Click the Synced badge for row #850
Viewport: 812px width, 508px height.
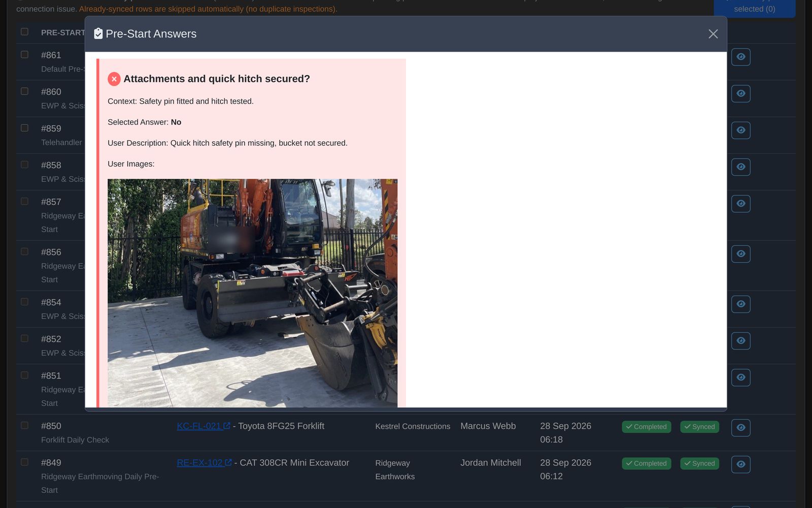699,427
